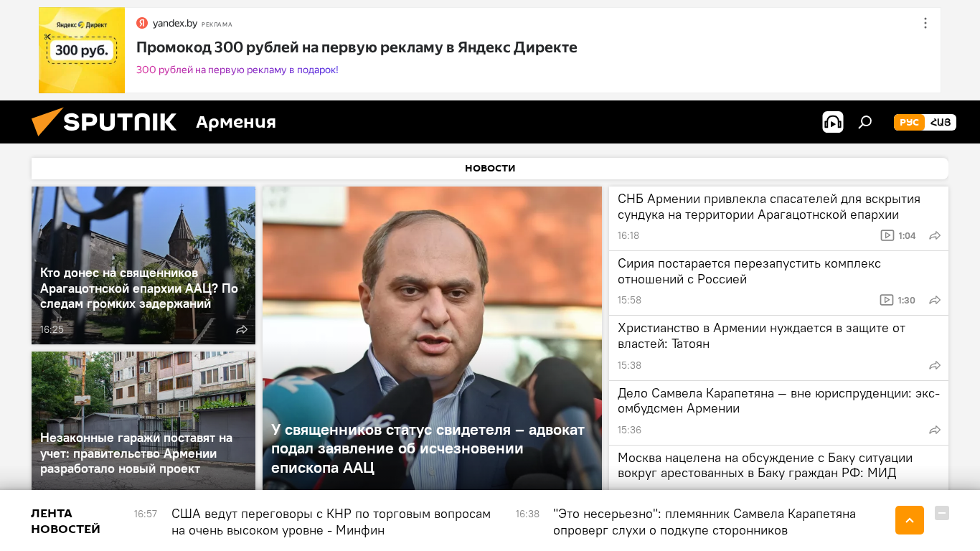This screenshot has height=551, width=980.
Task: Open the Sputnik radio headphones icon
Action: click(832, 122)
